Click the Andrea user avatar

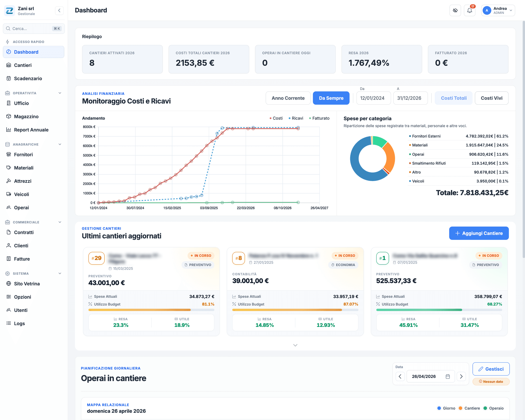(x=487, y=11)
